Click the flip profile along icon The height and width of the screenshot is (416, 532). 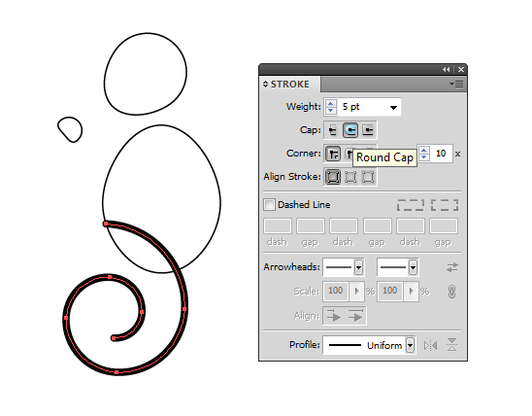(430, 346)
